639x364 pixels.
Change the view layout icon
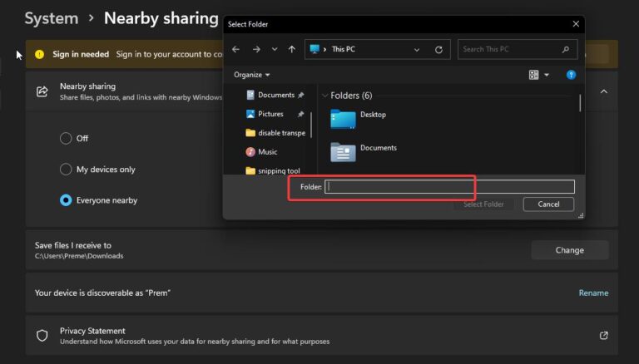533,75
